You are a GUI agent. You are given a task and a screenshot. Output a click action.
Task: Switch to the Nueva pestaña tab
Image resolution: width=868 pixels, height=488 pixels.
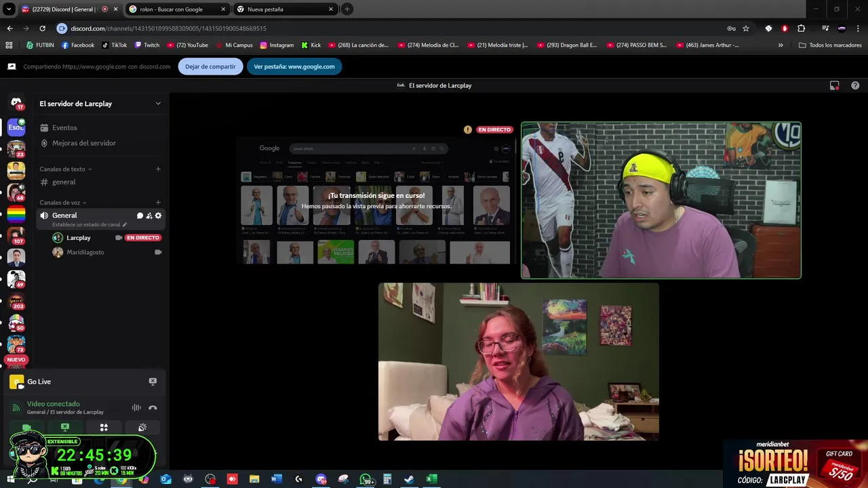(x=285, y=9)
